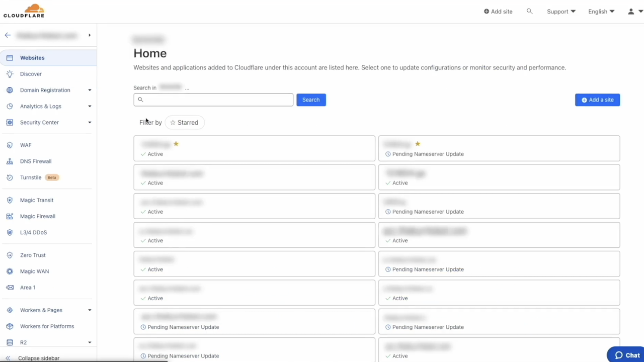Toggle the Starred filter
The width and height of the screenshot is (644, 362).
(184, 123)
